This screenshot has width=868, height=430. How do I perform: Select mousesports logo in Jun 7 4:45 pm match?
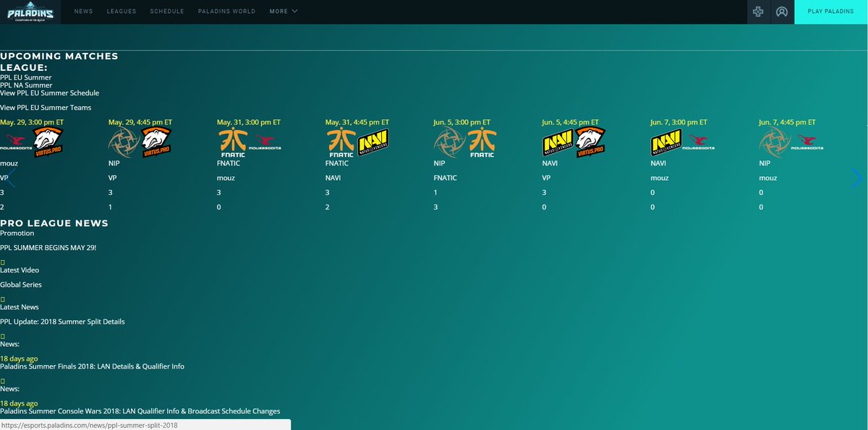point(808,142)
